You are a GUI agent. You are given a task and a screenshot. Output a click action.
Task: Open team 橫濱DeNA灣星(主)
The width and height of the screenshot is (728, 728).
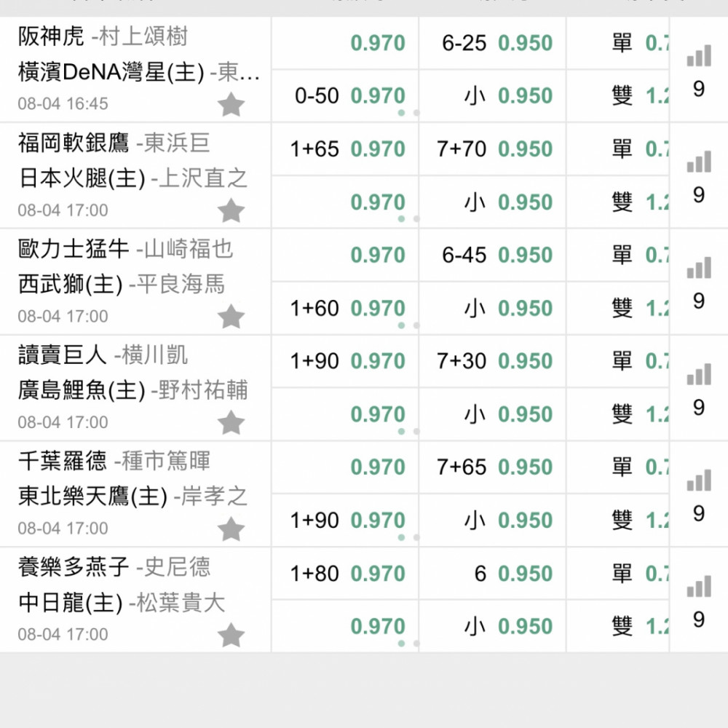pos(111,72)
